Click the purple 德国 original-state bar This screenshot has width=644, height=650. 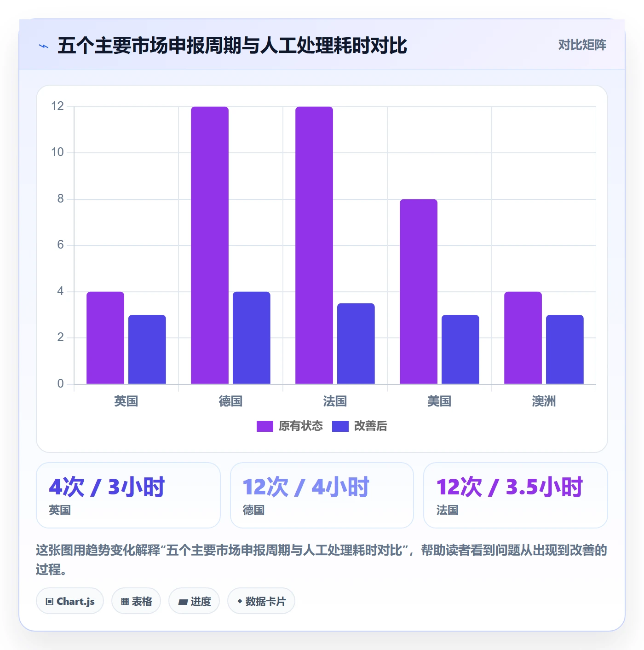(210, 245)
